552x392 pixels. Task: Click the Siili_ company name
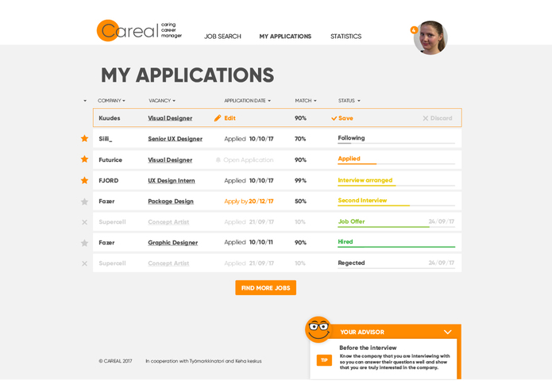(x=106, y=139)
